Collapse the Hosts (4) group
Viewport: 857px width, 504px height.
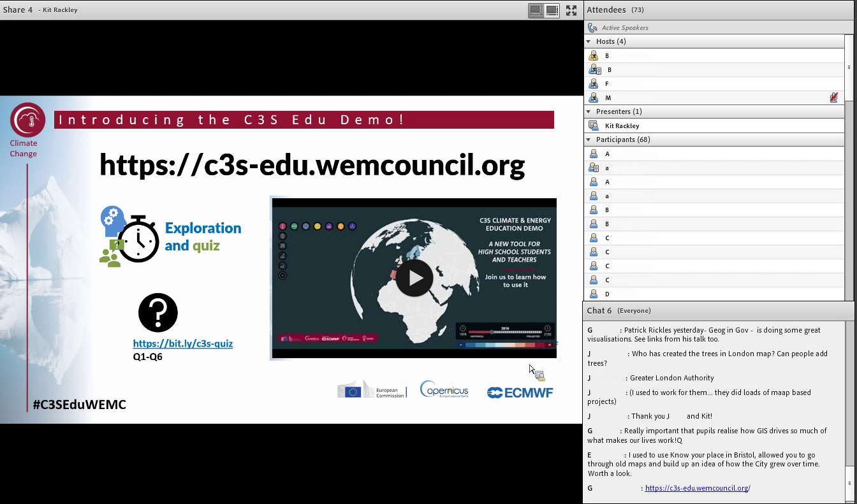(589, 42)
